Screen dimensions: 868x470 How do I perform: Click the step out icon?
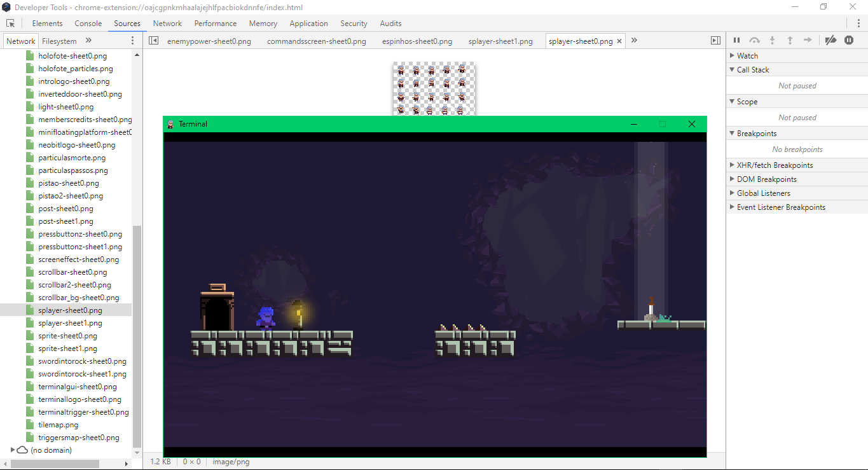[790, 41]
